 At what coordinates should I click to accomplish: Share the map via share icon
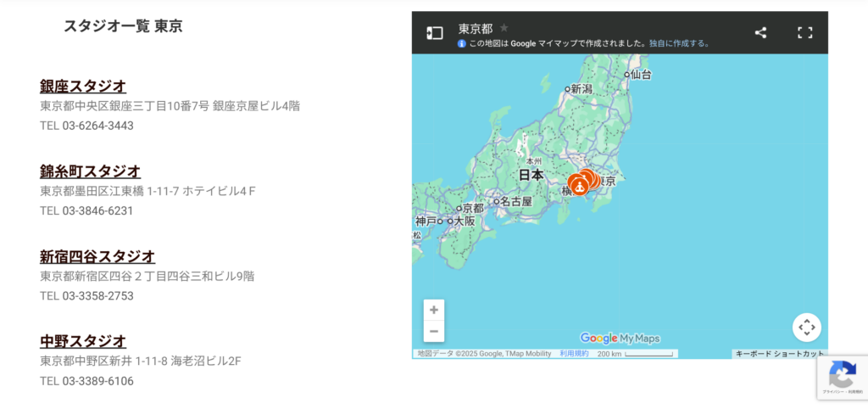pos(760,33)
